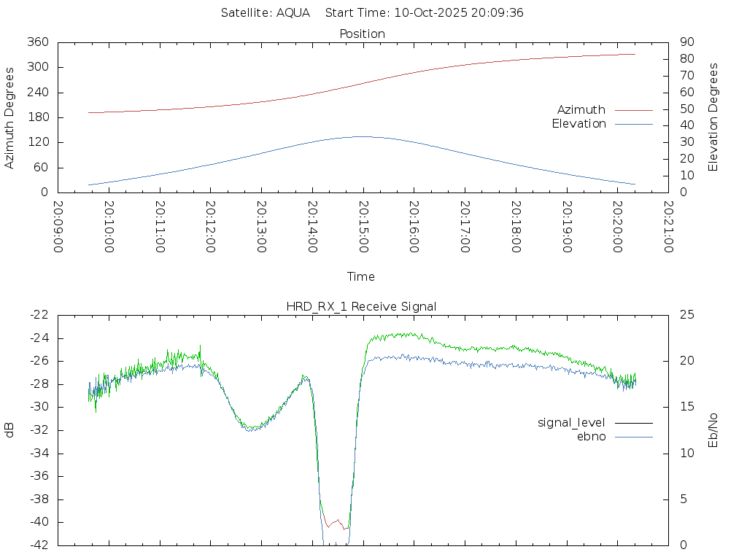
Task: Click the Elevation legend blue line sample
Action: [633, 124]
